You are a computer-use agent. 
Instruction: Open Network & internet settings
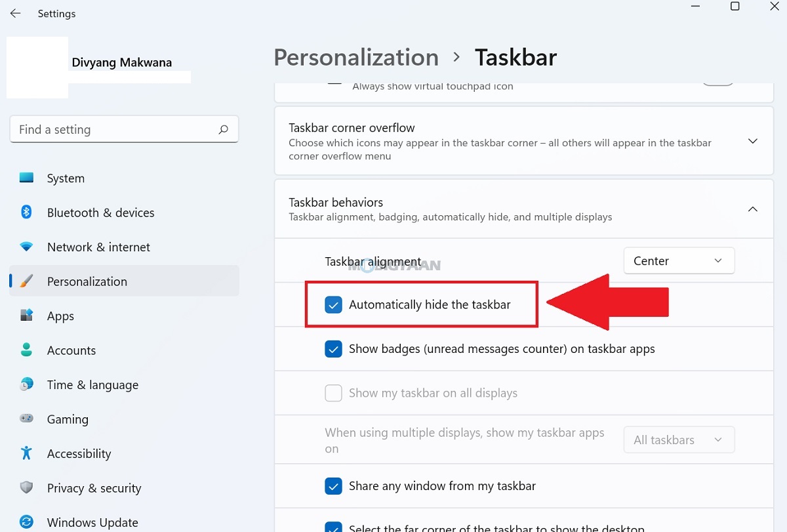98,247
